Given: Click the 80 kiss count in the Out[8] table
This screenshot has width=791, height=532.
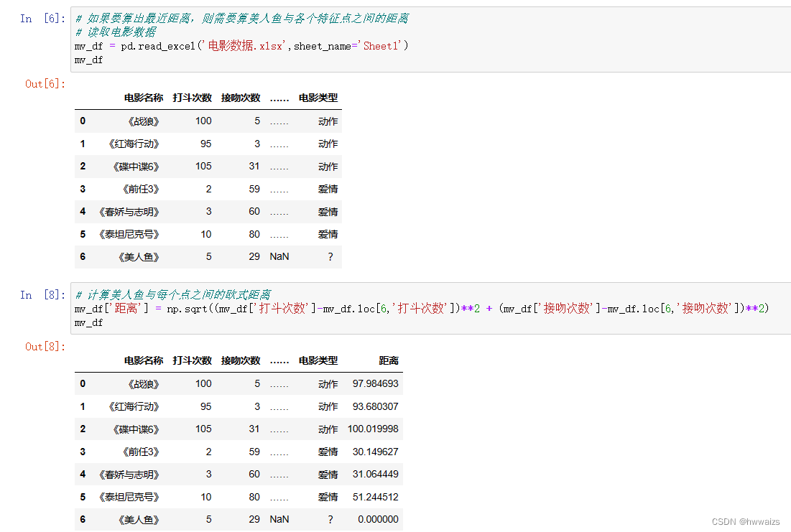Looking at the screenshot, I should (254, 498).
